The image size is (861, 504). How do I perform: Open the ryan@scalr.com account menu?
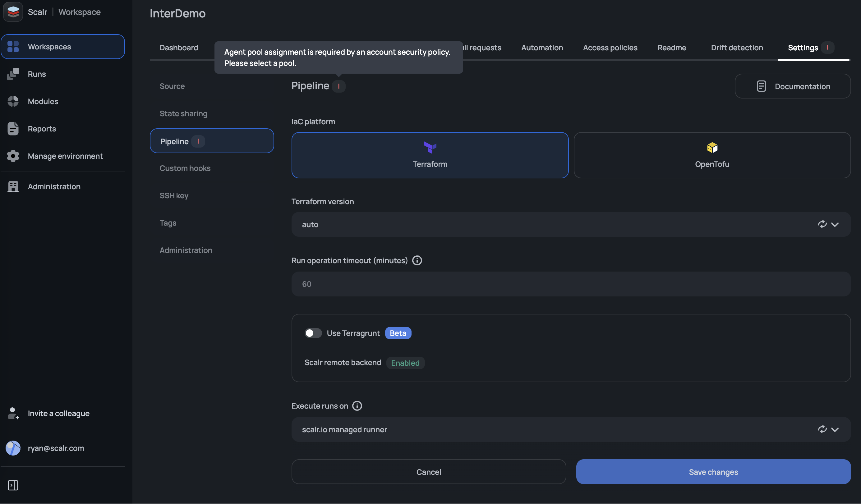pos(56,448)
